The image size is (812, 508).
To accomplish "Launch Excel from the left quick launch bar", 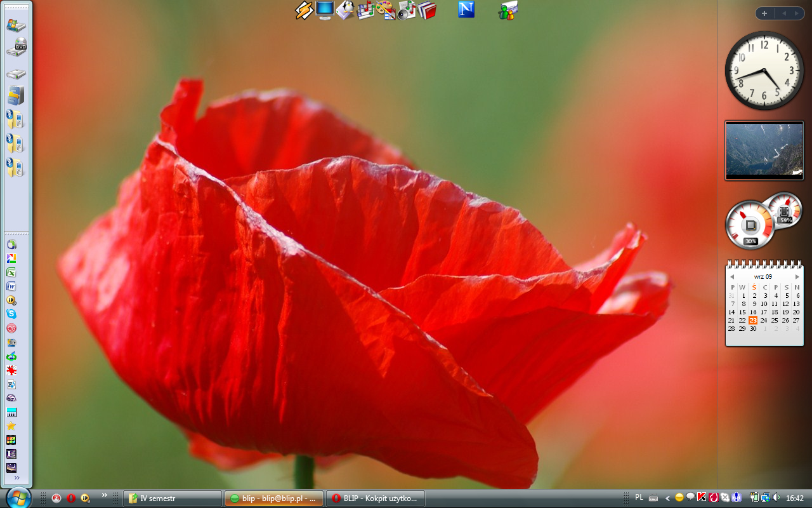I will point(11,272).
